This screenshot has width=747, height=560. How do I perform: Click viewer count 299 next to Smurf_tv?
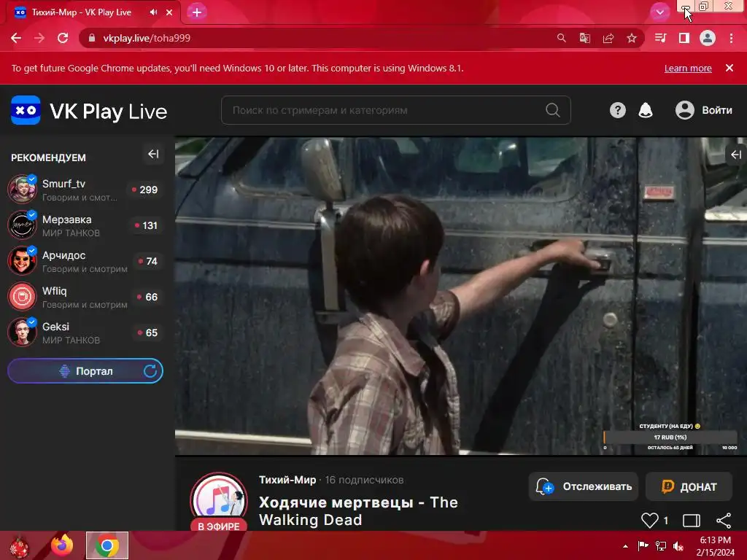(x=145, y=190)
